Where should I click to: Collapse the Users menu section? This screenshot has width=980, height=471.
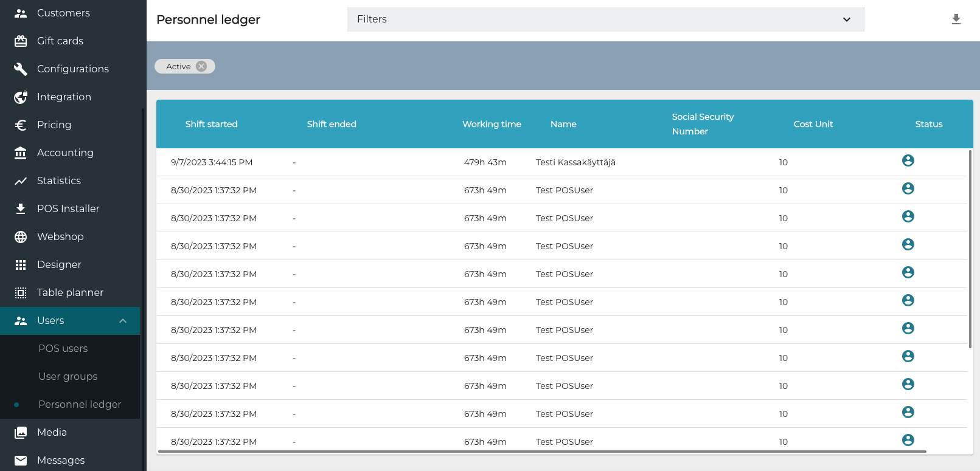pos(123,321)
